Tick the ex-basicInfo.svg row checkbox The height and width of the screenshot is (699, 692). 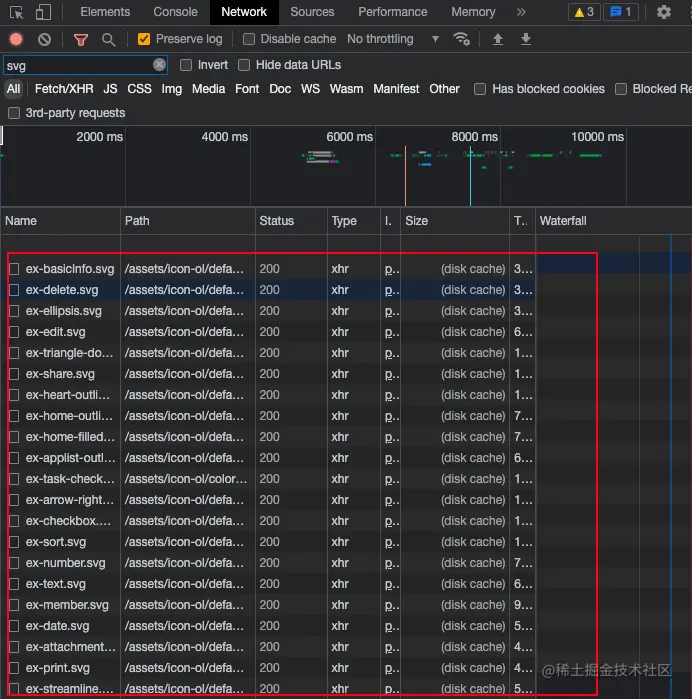click(x=14, y=269)
